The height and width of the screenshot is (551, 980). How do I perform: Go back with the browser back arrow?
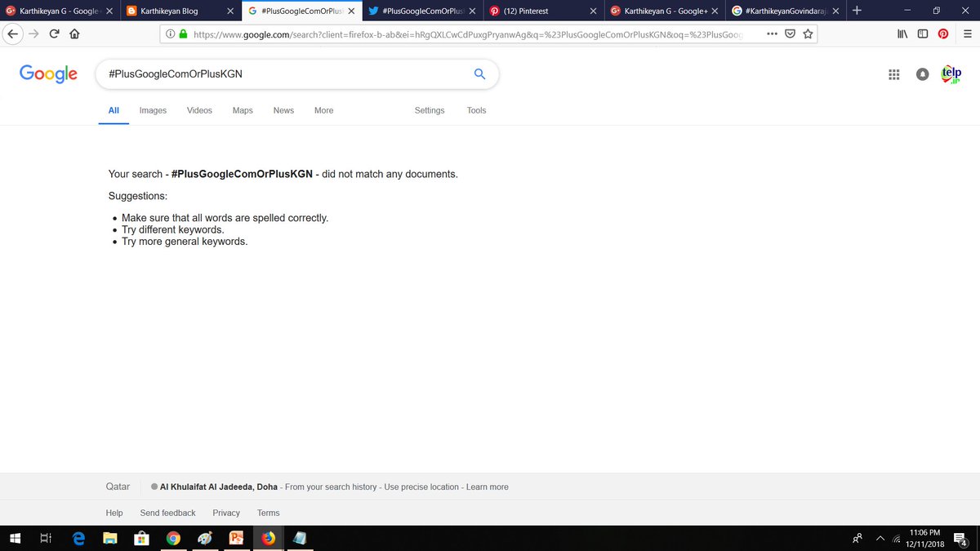(13, 33)
